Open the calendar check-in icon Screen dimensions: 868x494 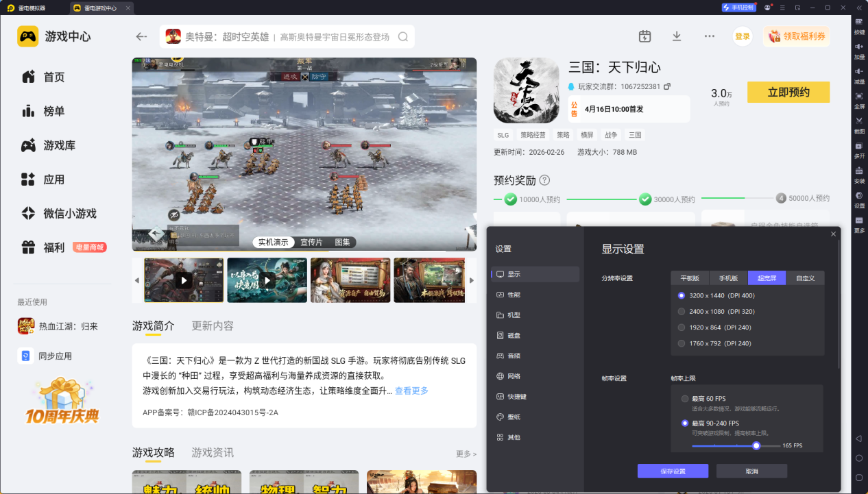click(x=644, y=36)
